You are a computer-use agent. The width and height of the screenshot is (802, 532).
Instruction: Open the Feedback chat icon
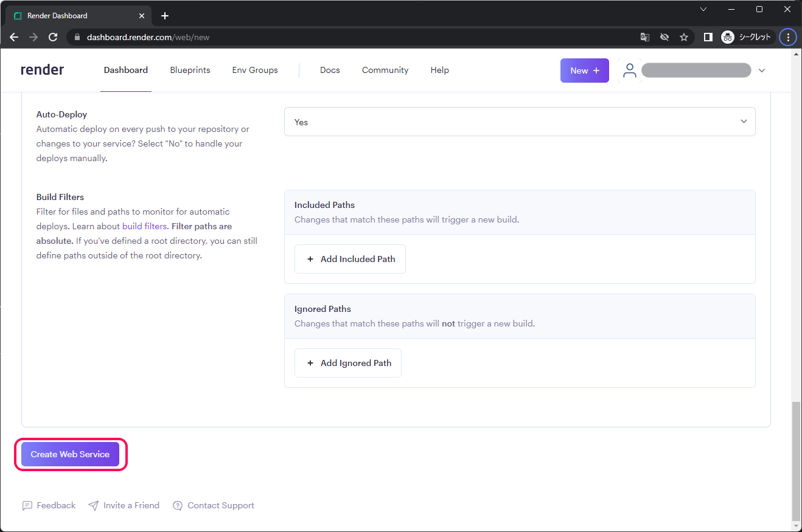click(x=28, y=505)
